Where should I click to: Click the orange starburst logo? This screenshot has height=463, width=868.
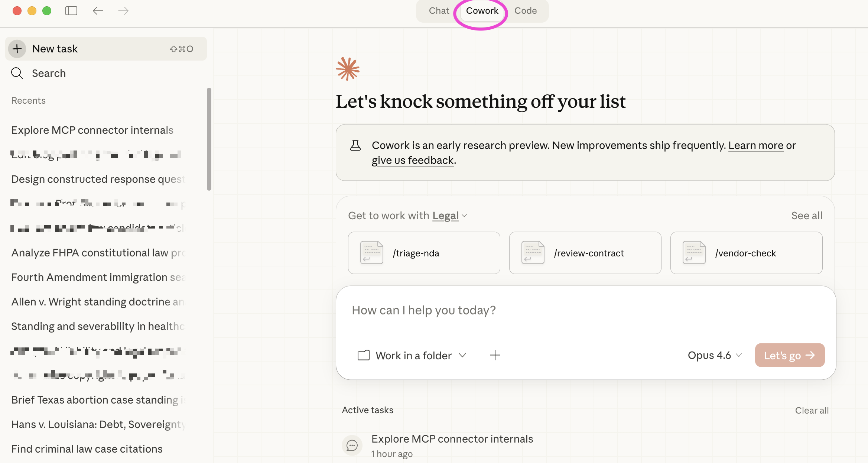coord(348,69)
